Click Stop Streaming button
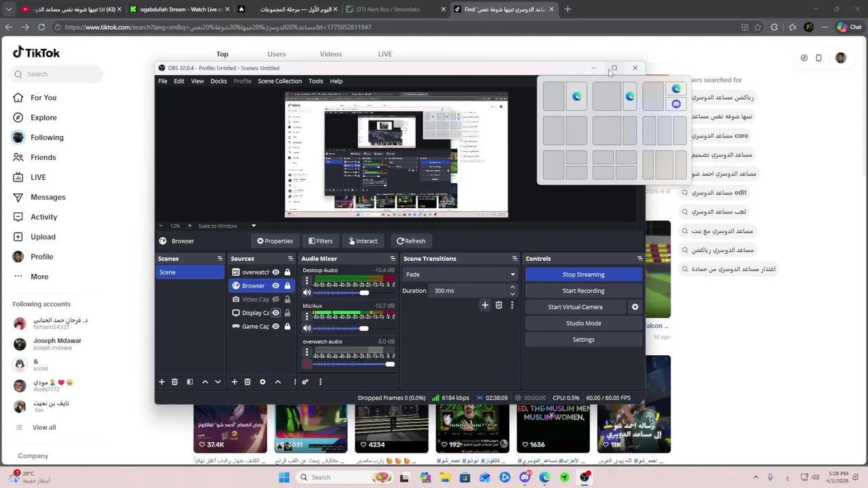 pos(583,274)
